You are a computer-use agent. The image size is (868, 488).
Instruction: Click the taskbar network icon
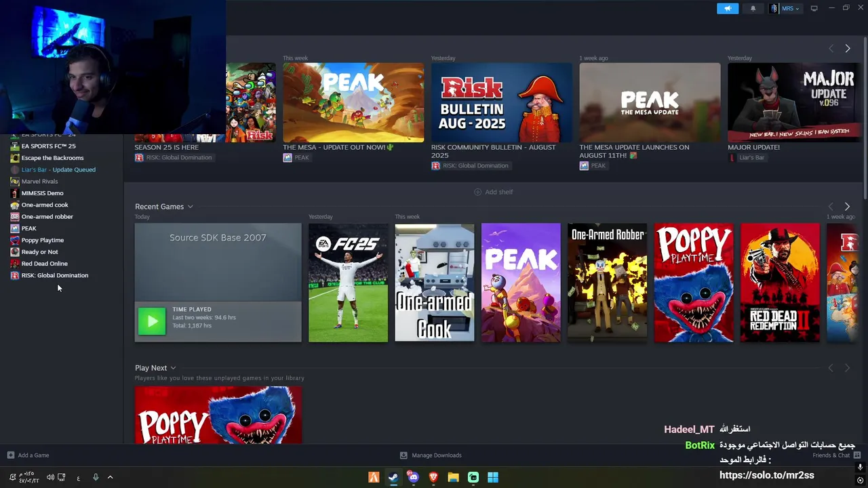(x=62, y=477)
